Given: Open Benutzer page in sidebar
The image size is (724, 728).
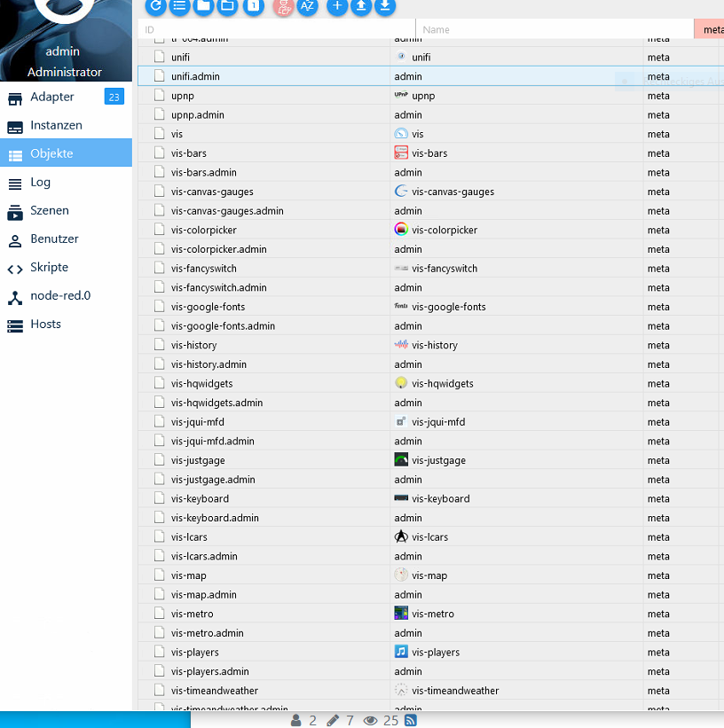Looking at the screenshot, I should [x=66, y=239].
